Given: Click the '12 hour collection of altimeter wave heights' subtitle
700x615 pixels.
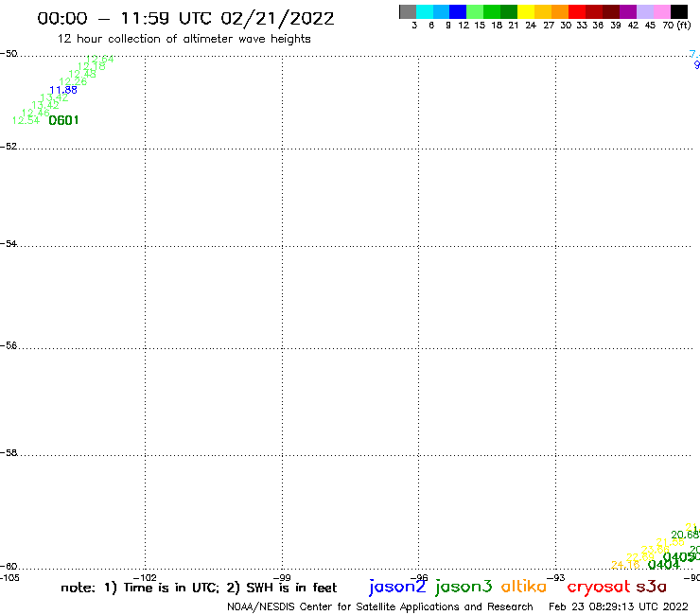Looking at the screenshot, I should click(x=184, y=39).
